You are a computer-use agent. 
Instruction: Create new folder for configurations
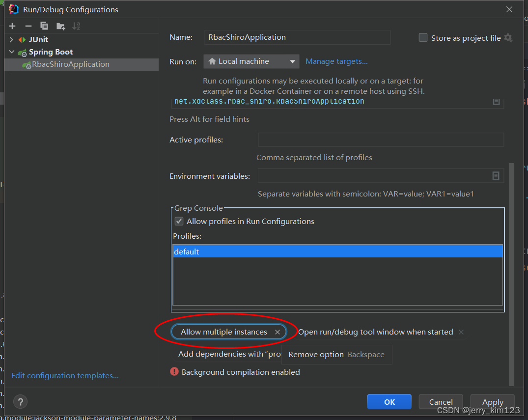click(60, 26)
